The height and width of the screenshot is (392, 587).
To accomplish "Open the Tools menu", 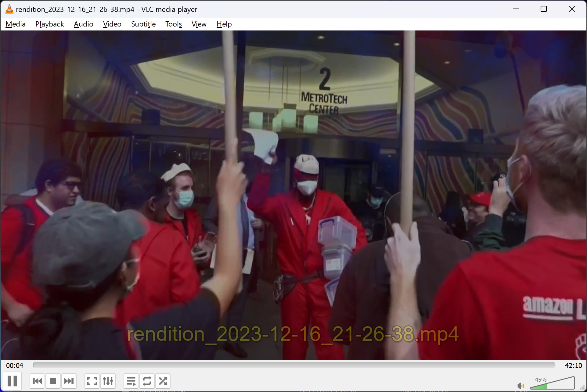I will (x=174, y=24).
